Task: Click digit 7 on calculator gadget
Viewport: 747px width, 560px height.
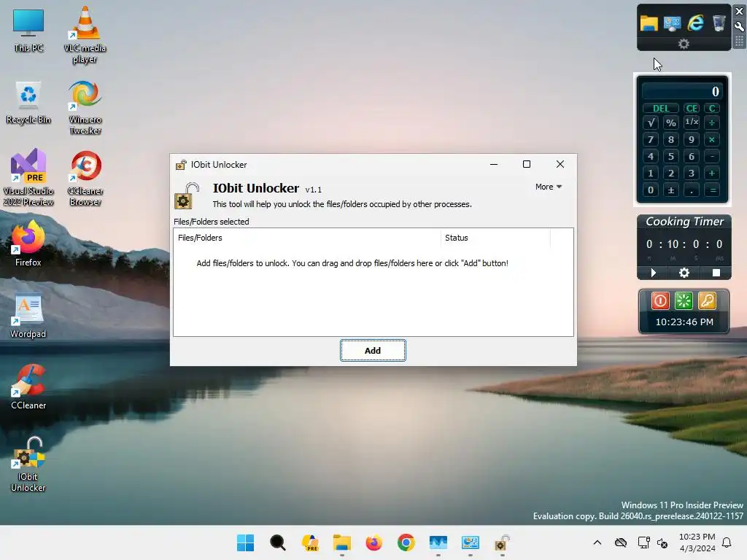Action: click(x=651, y=139)
